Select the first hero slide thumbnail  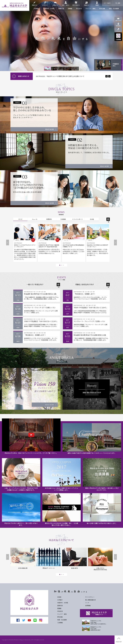point(47,69)
